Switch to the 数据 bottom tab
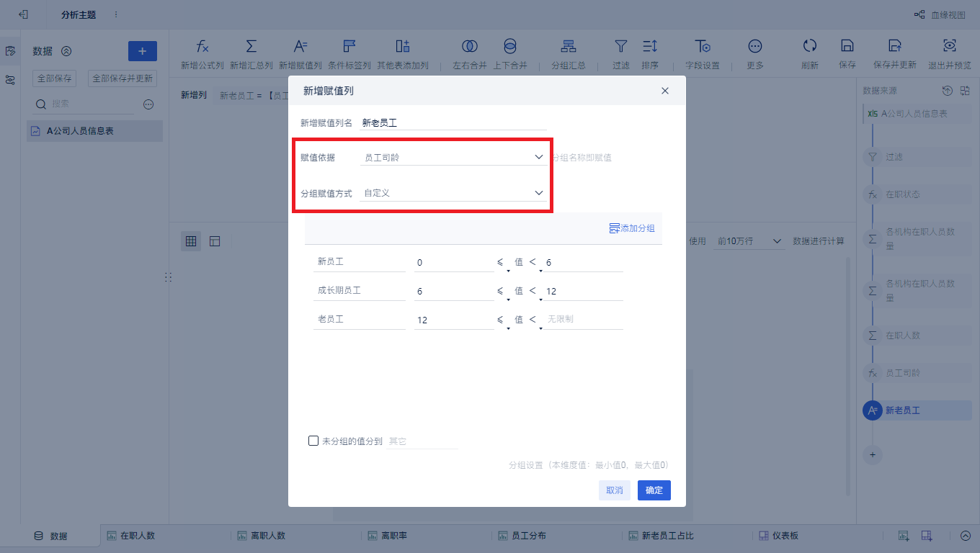 [x=50, y=536]
